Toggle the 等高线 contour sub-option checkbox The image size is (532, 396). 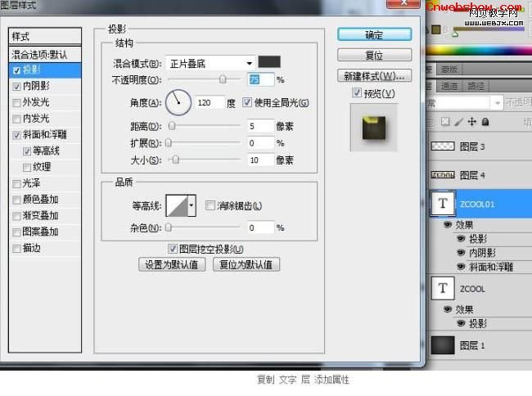(27, 151)
